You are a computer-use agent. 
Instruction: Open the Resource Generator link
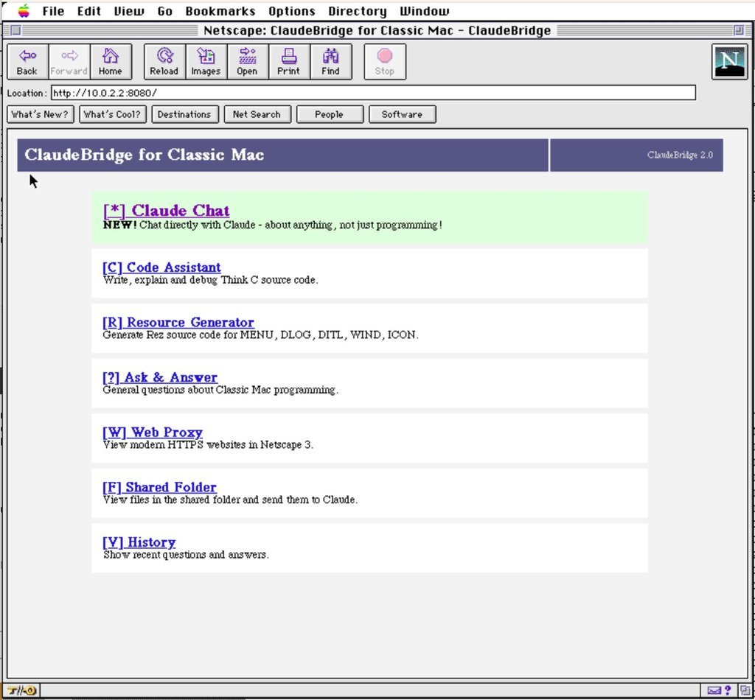[178, 322]
